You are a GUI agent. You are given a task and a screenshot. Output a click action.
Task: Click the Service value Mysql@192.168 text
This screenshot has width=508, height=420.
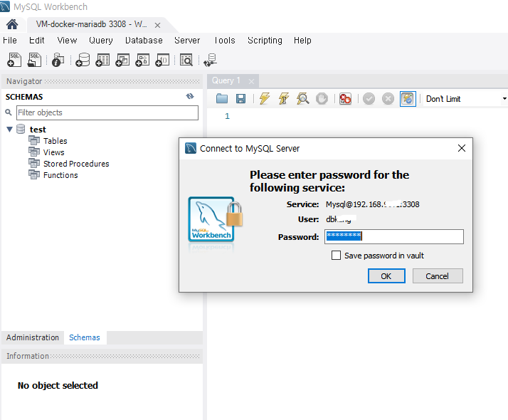click(x=373, y=204)
